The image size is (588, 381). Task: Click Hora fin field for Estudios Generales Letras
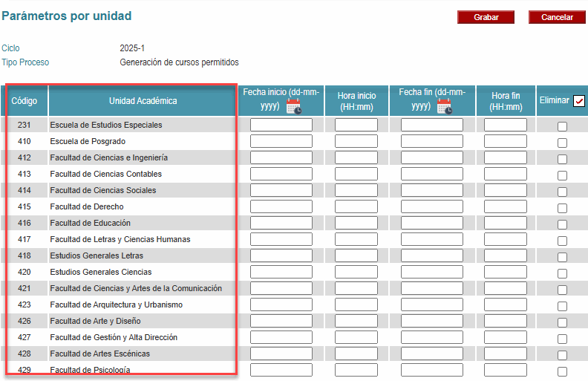[x=505, y=255]
